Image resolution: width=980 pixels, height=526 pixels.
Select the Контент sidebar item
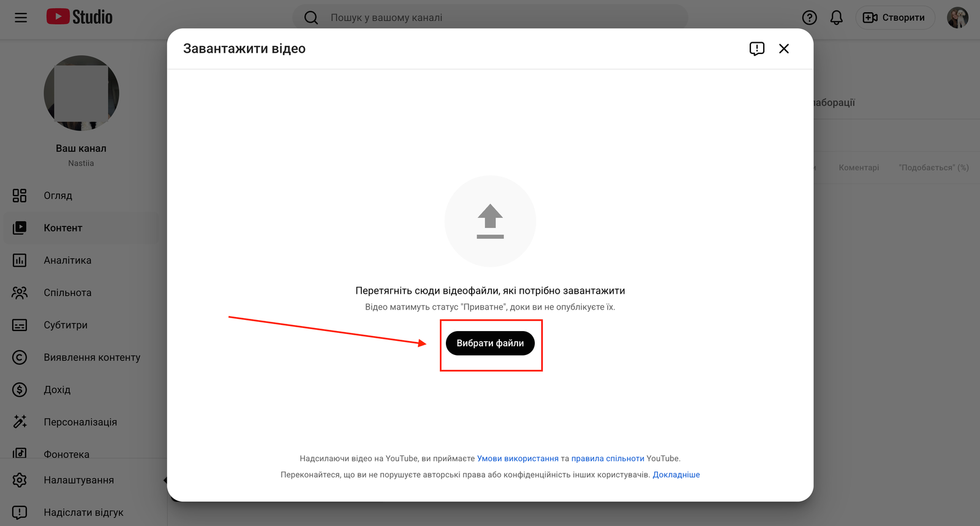pyautogui.click(x=81, y=228)
